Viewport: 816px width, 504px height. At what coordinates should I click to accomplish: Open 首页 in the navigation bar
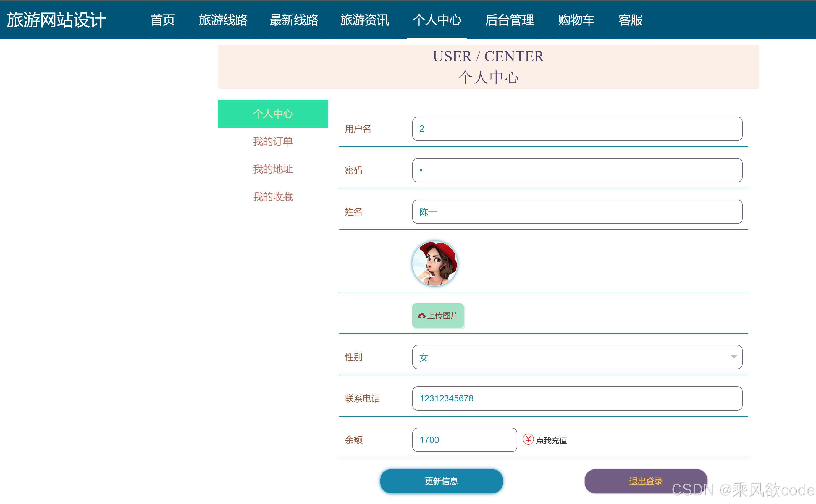click(163, 20)
